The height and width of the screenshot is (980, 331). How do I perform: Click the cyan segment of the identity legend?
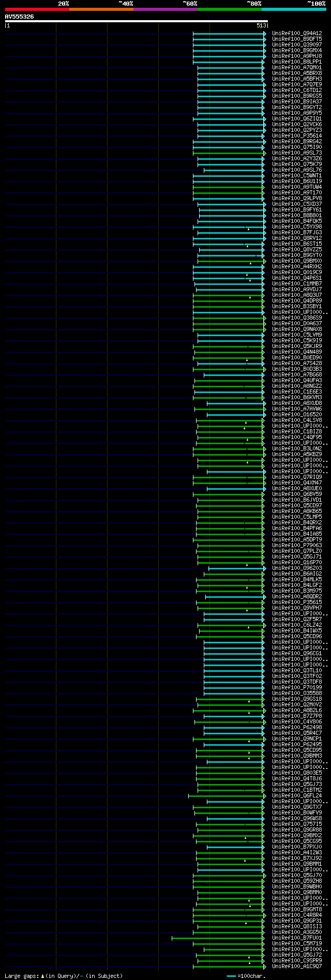294,9
